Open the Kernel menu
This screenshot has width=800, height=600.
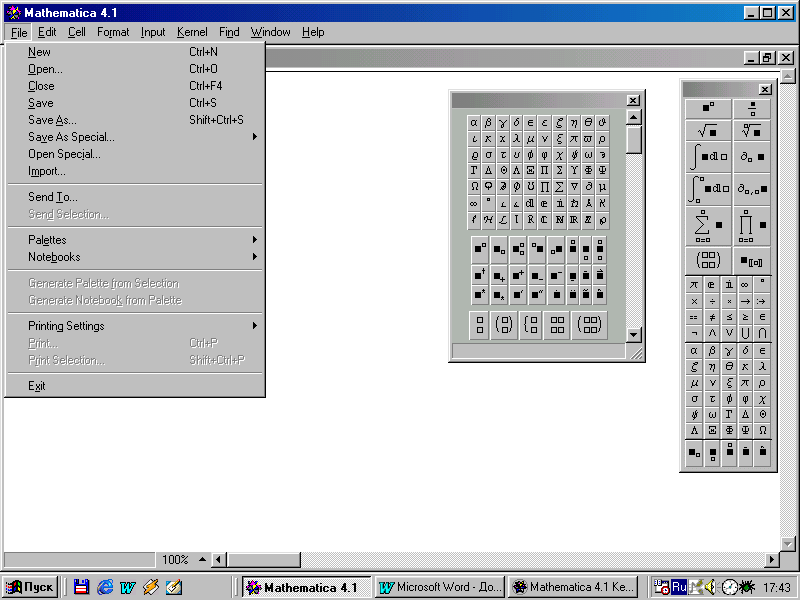pyautogui.click(x=192, y=32)
